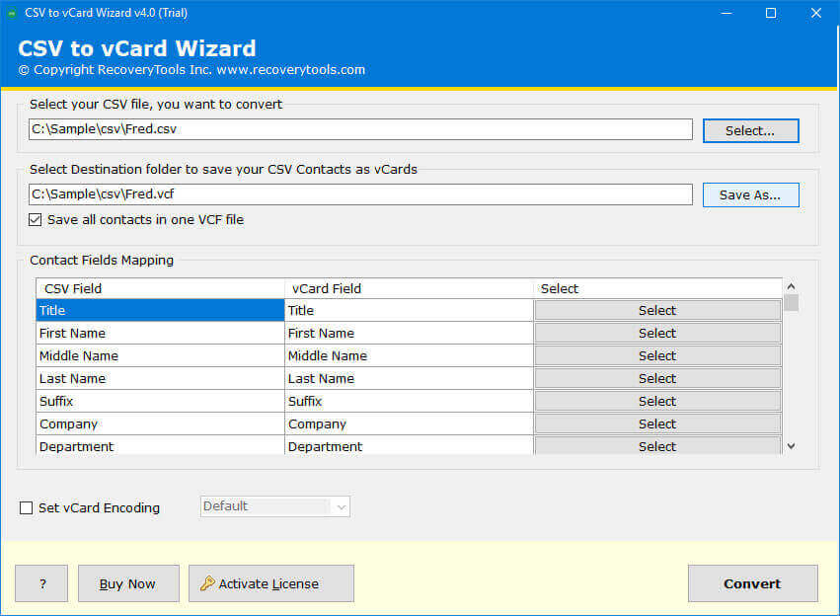Viewport: 840px width, 616px height.
Task: Maximize the CSV to vCard Wizard window
Action: (771, 13)
